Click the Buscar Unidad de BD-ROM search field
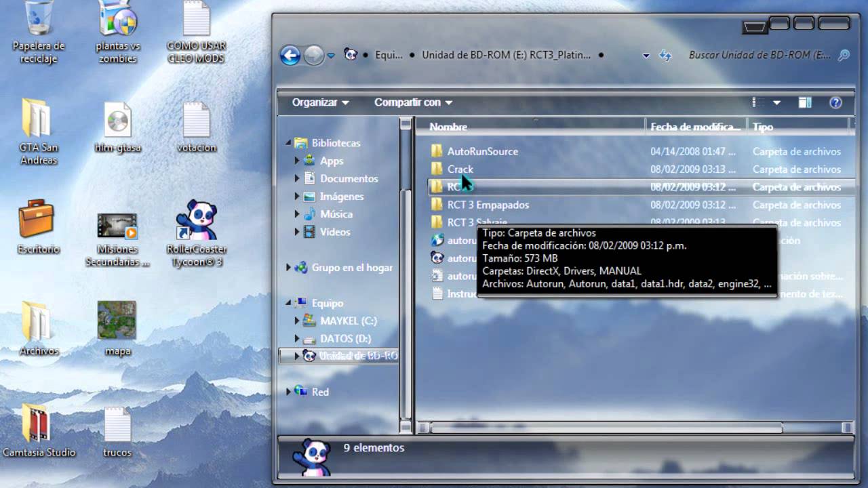 pyautogui.click(x=759, y=55)
